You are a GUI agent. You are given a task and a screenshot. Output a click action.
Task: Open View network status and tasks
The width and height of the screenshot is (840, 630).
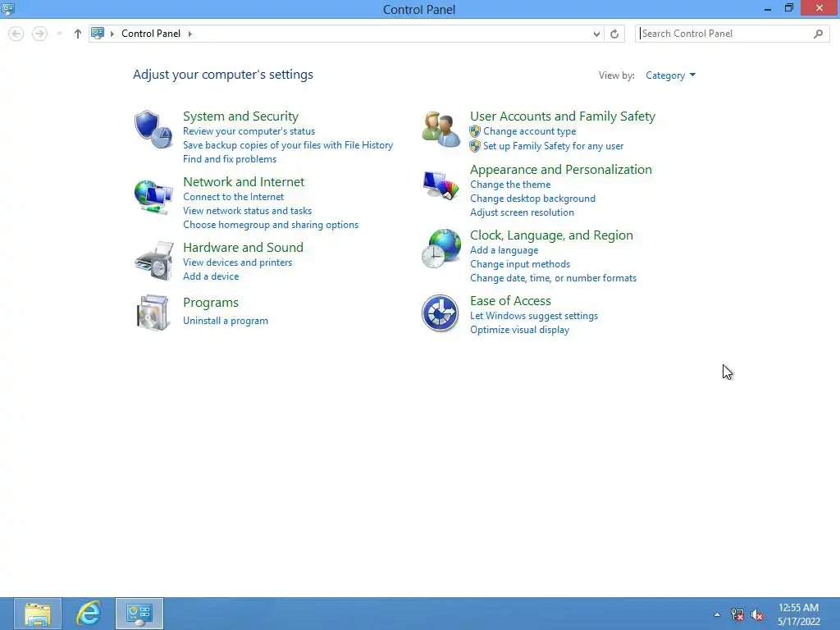248,211
